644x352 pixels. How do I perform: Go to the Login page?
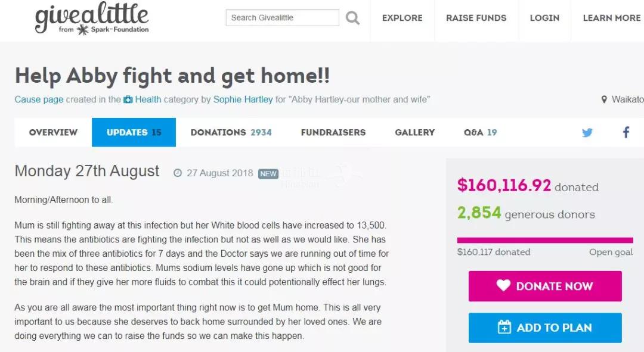pos(545,18)
